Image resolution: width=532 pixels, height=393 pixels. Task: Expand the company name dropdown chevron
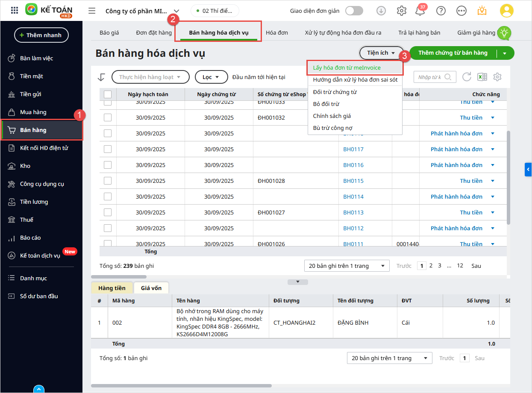pyautogui.click(x=176, y=11)
